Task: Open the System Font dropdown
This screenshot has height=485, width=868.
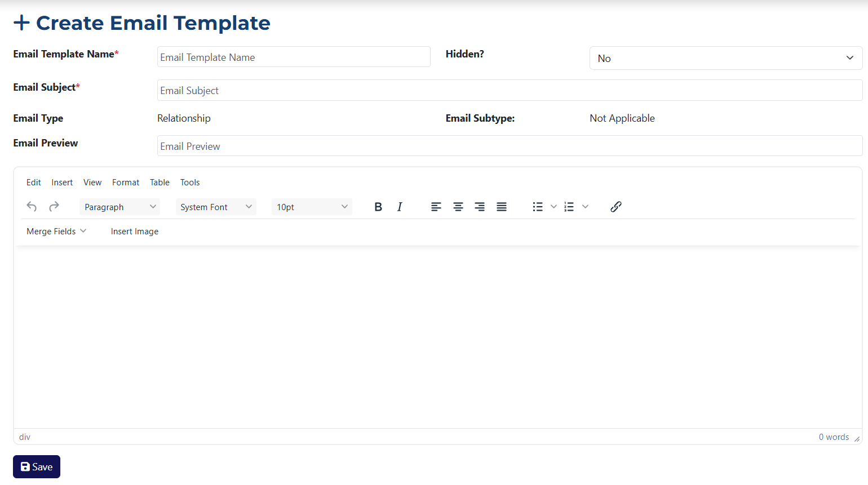Action: click(x=216, y=207)
